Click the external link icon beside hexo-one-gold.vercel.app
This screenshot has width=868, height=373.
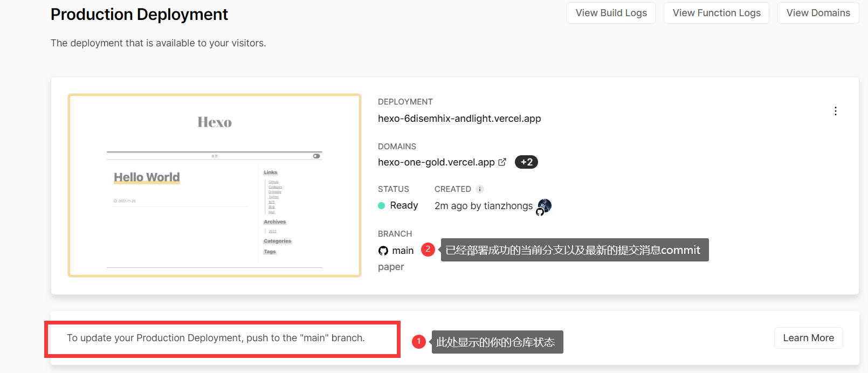point(502,162)
